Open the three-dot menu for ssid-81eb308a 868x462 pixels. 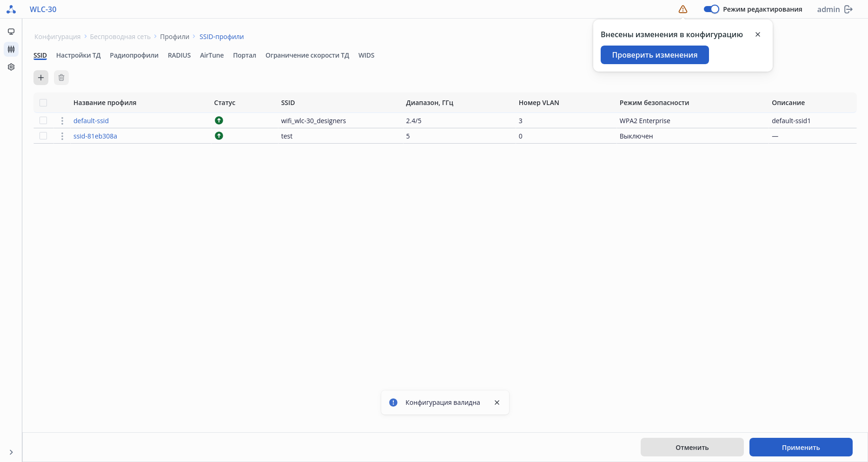(62, 136)
